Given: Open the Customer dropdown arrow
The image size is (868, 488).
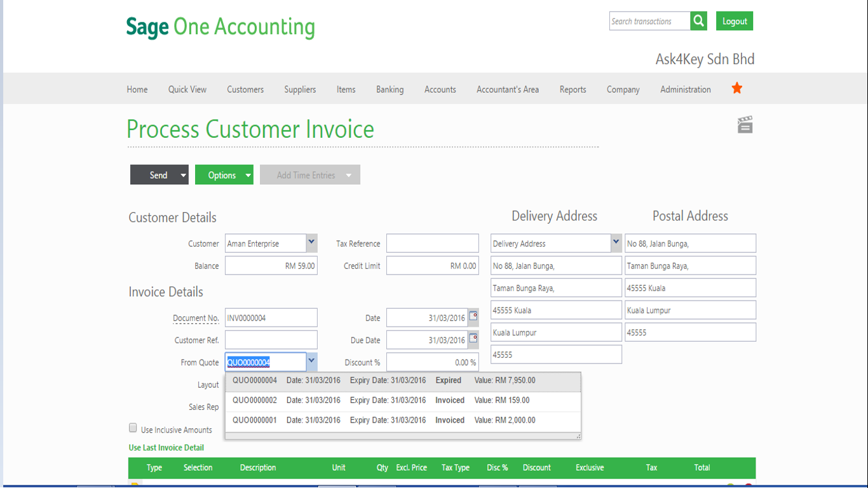Looking at the screenshot, I should click(x=311, y=242).
